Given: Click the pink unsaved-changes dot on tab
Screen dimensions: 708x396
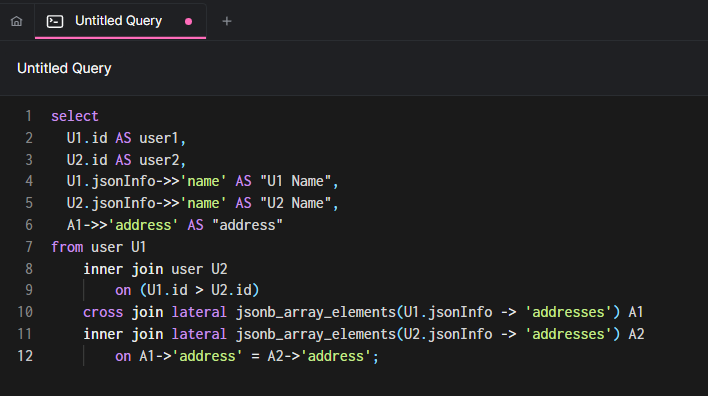Looking at the screenshot, I should tap(189, 21).
